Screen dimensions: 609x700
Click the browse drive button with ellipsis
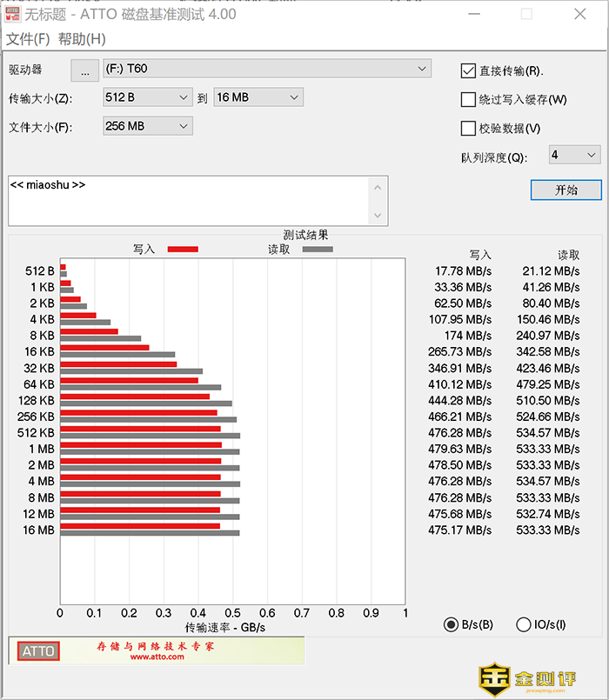[84, 70]
